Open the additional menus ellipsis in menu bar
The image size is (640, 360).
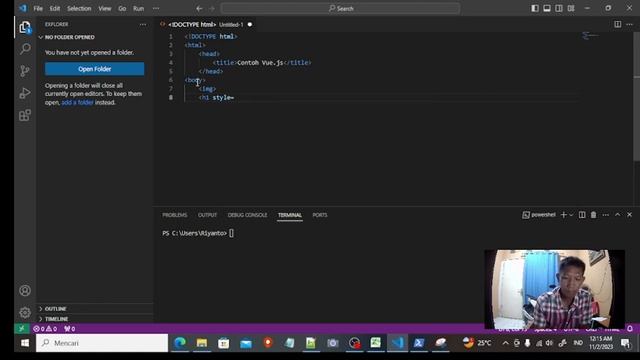click(156, 8)
